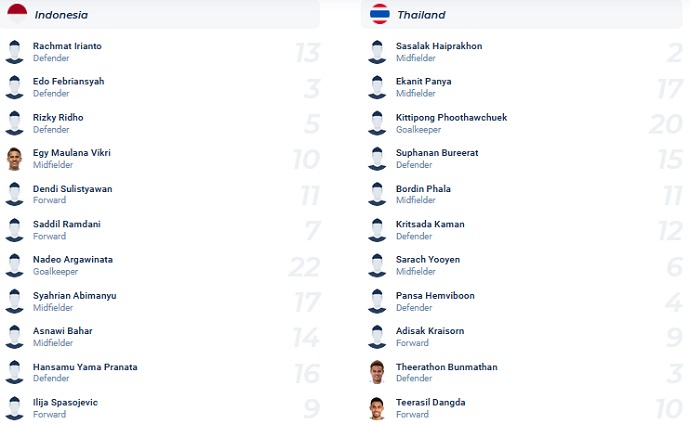
Task: Click Egy Maulana Vikri's player photo
Action: [x=14, y=159]
